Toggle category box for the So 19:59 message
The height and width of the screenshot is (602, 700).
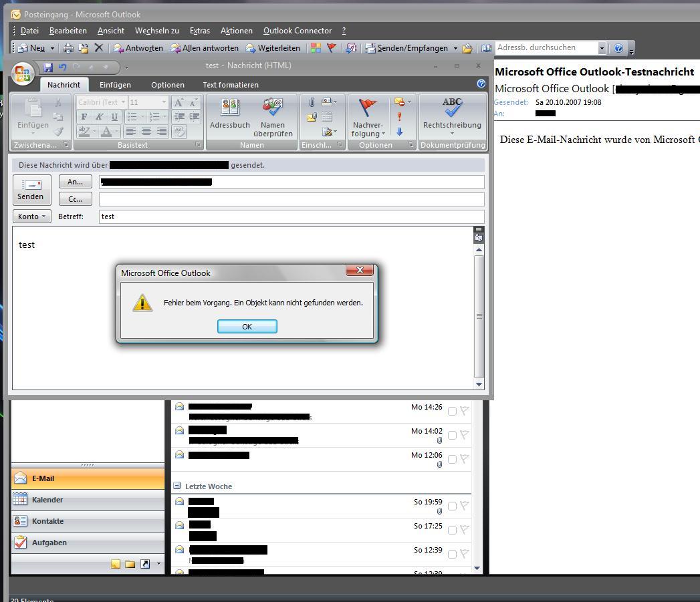(452, 506)
